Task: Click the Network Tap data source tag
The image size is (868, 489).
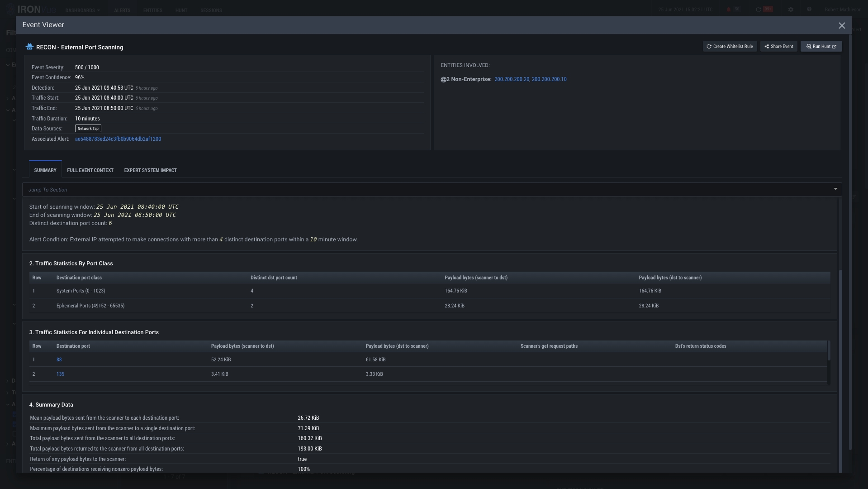Action: pos(88,129)
